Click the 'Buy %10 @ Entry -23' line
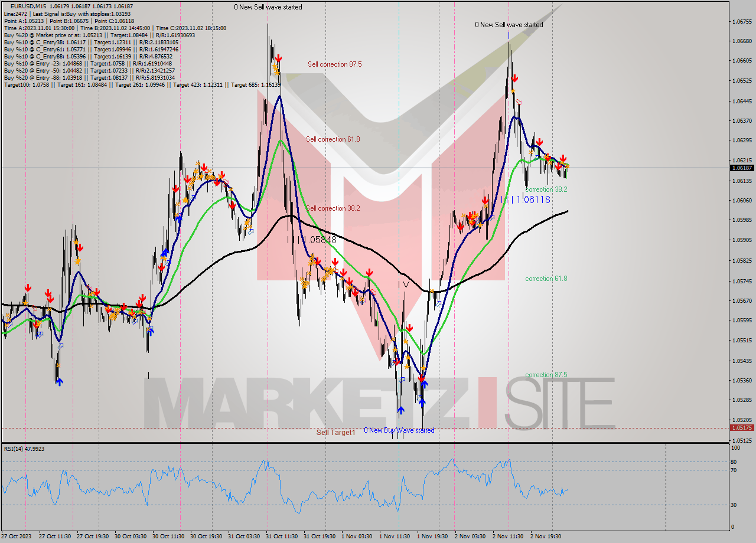This screenshot has height=543, width=756. click(87, 63)
